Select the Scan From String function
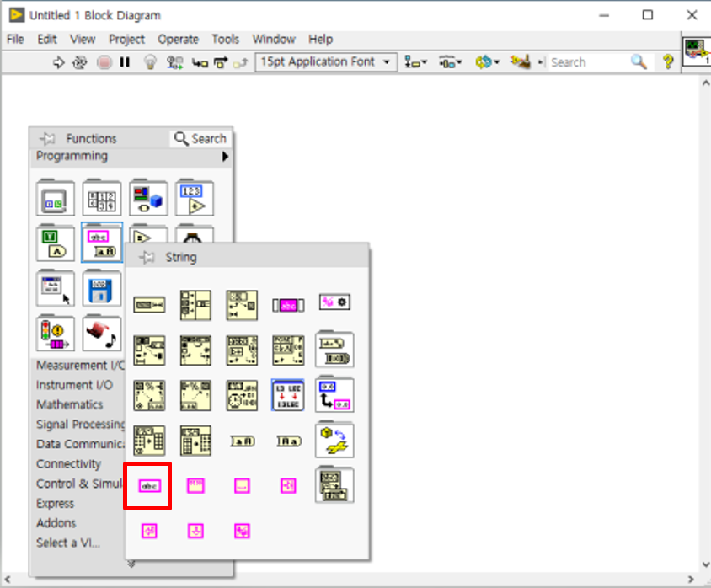711x588 pixels. coord(149,395)
